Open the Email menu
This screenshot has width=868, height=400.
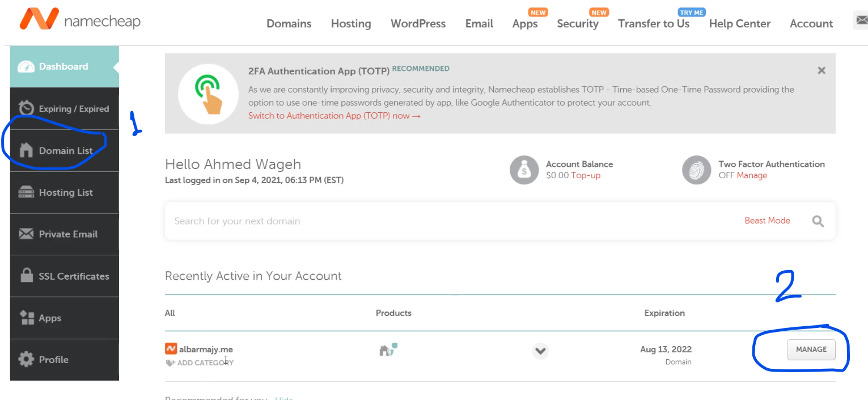tap(479, 24)
